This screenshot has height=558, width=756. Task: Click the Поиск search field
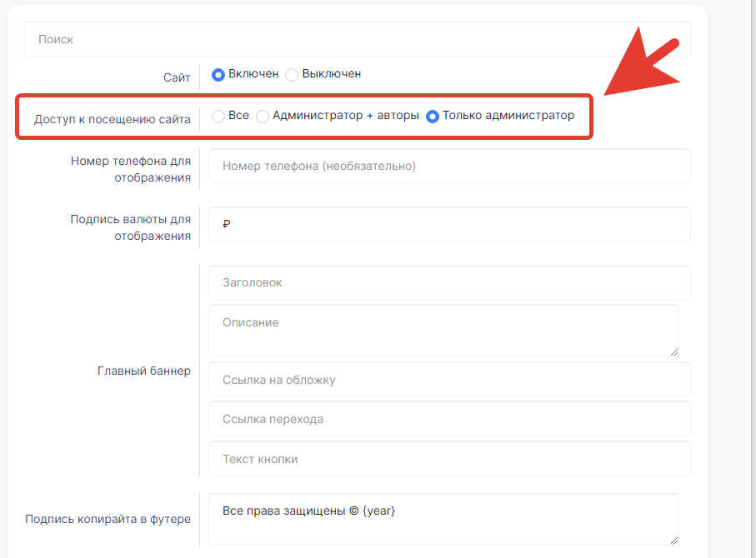358,39
